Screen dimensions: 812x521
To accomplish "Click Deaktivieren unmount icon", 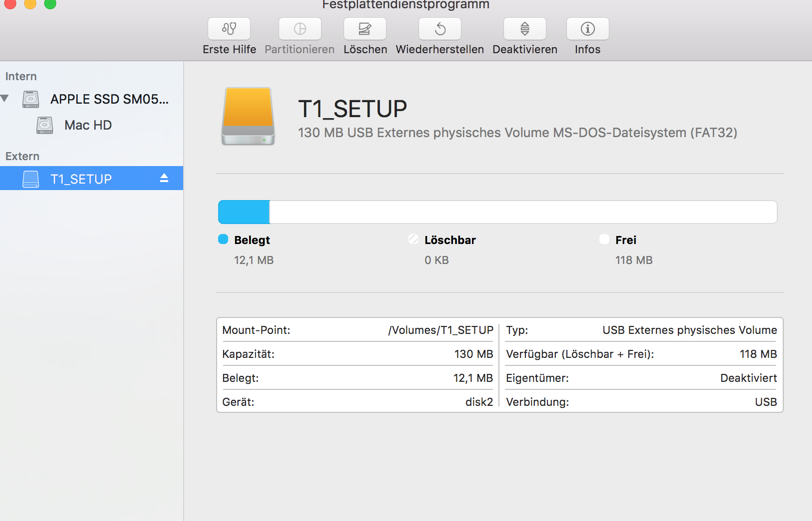I will coord(525,28).
